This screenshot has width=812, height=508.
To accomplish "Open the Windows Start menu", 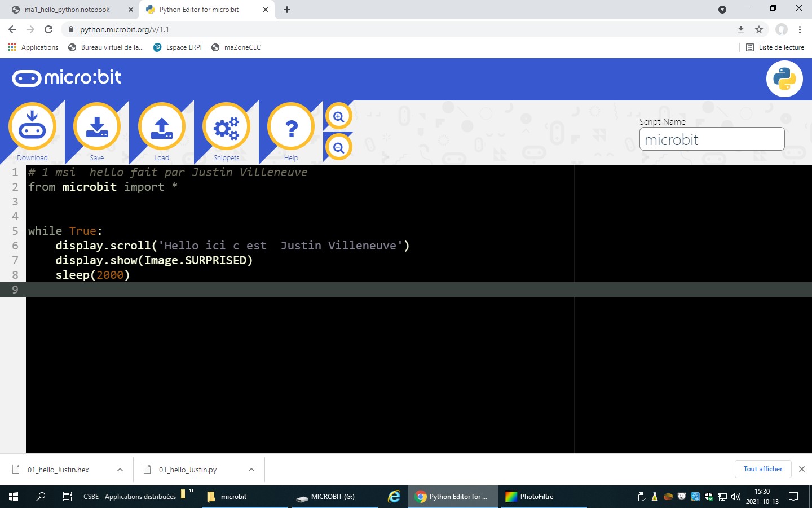I will (14, 497).
